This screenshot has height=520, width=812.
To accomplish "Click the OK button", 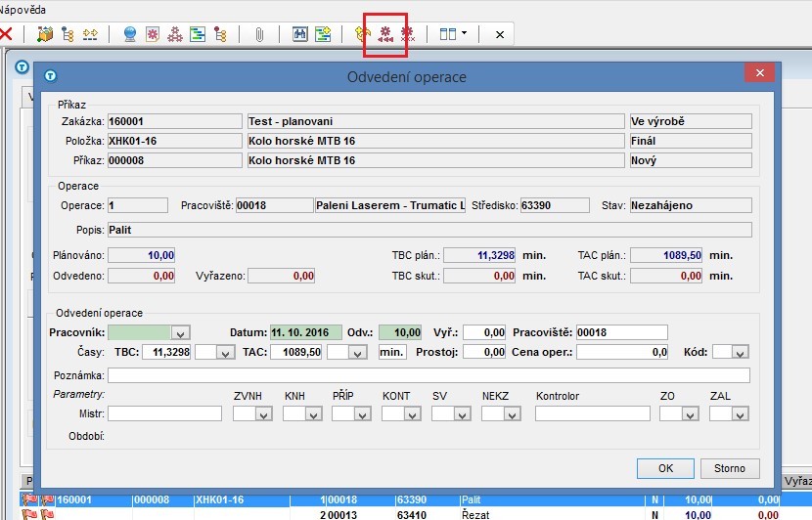I will pos(665,468).
